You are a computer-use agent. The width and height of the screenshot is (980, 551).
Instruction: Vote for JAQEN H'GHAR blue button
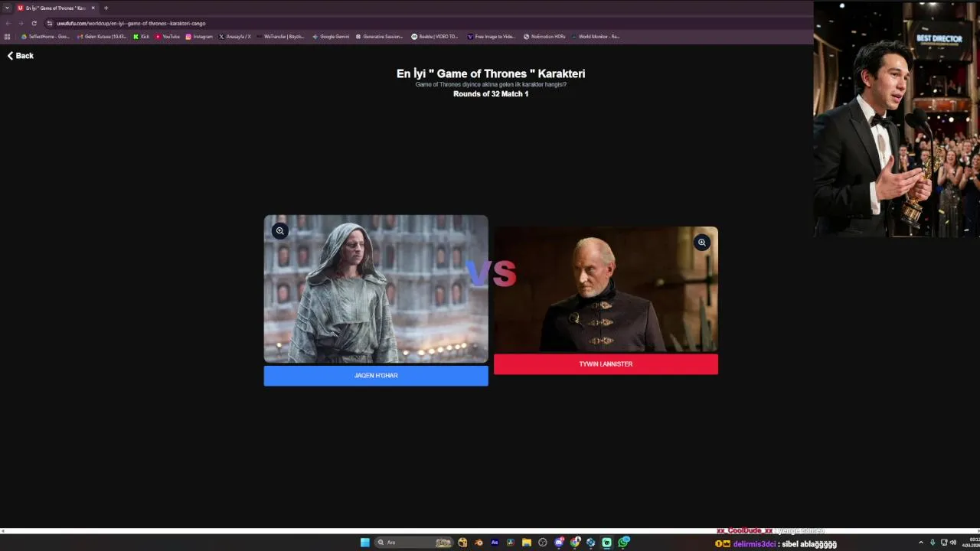[x=376, y=376]
